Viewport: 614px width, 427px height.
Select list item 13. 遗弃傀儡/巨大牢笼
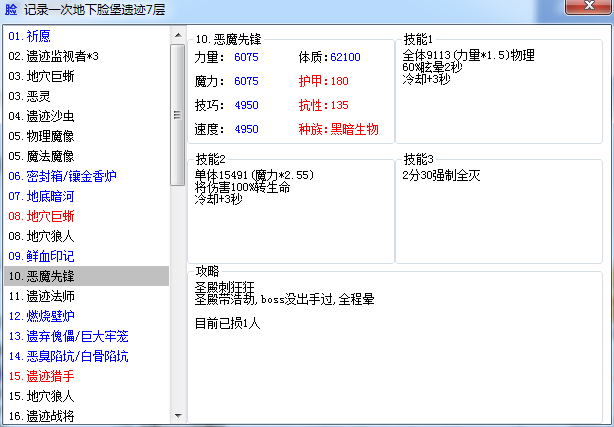(x=87, y=336)
